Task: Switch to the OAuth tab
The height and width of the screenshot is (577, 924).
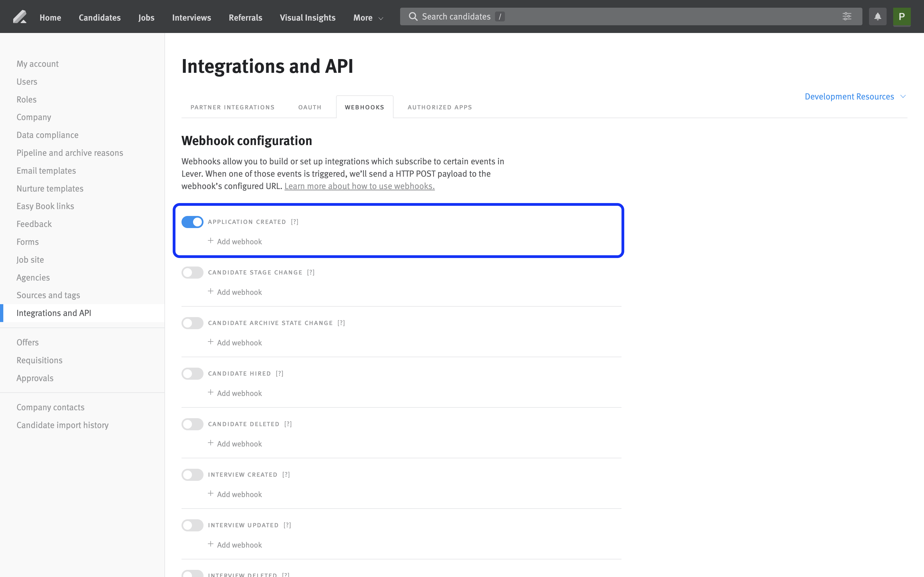Action: click(310, 107)
